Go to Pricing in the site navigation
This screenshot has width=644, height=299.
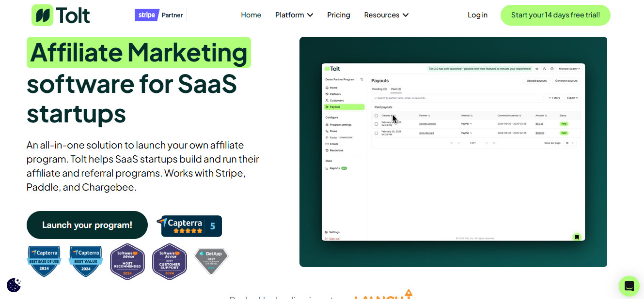[x=339, y=15]
